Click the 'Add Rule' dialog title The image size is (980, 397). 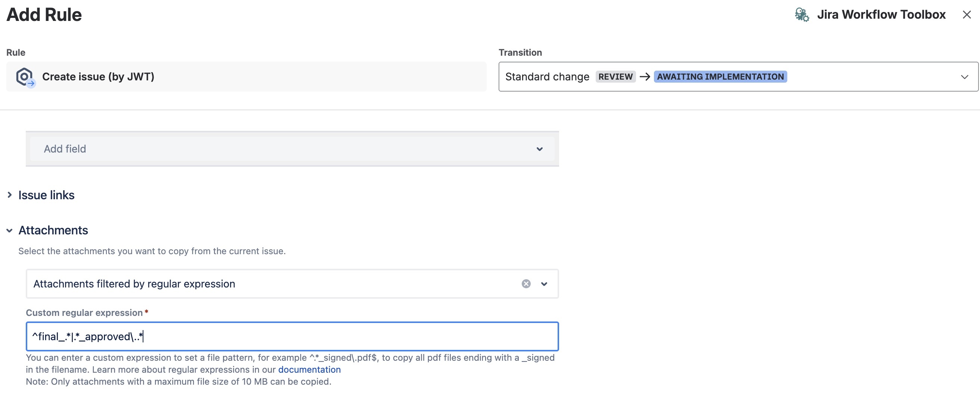click(x=44, y=15)
